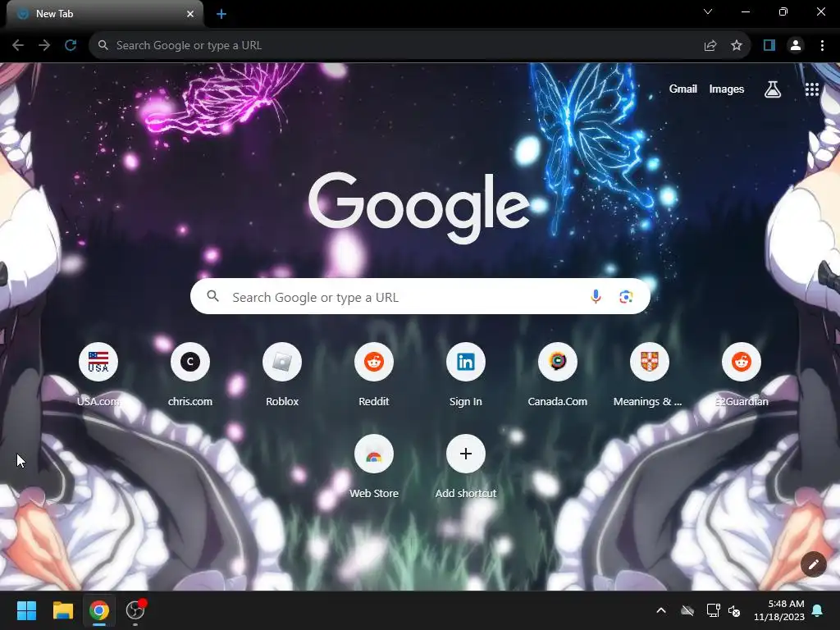The image size is (840, 630).
Task: Open the muted volume tray icon
Action: tap(734, 610)
